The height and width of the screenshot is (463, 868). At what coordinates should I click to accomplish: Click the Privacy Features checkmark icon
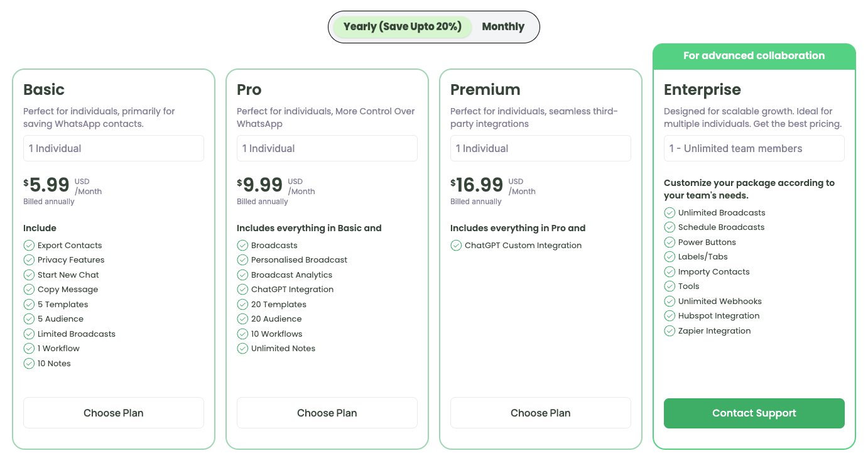(29, 259)
